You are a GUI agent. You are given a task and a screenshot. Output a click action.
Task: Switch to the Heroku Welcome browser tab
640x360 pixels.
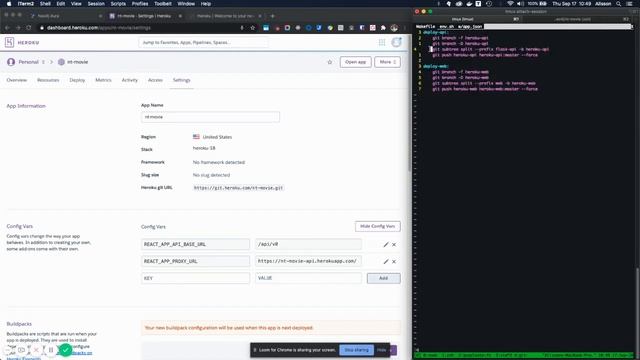tap(225, 16)
